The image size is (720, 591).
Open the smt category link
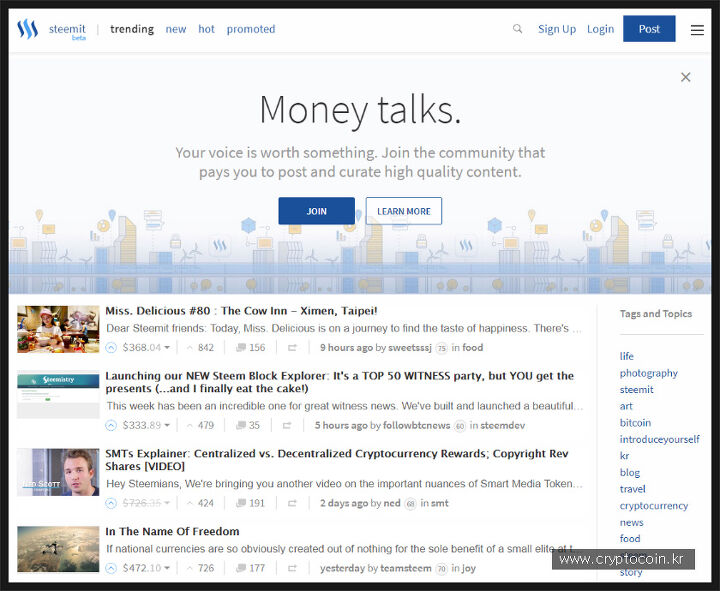pos(439,503)
